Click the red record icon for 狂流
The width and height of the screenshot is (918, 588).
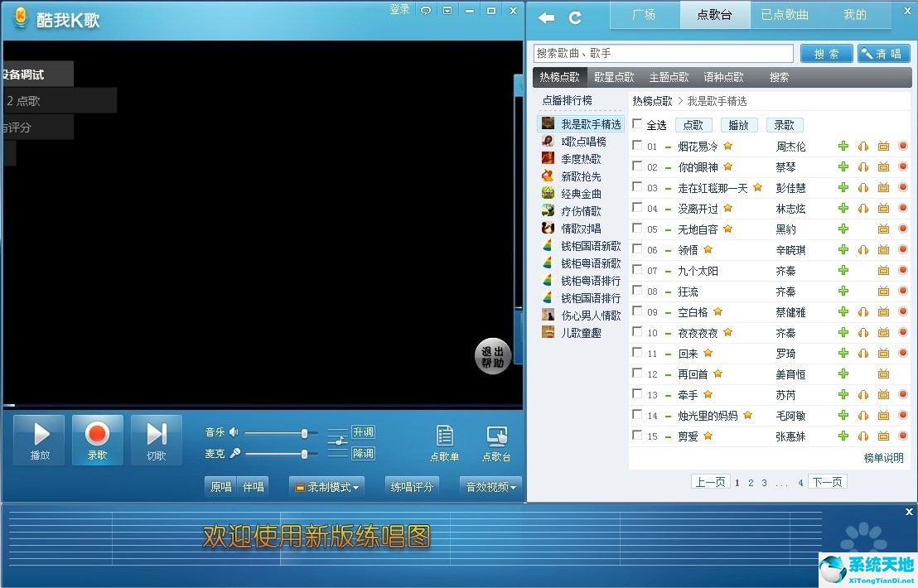pos(902,291)
